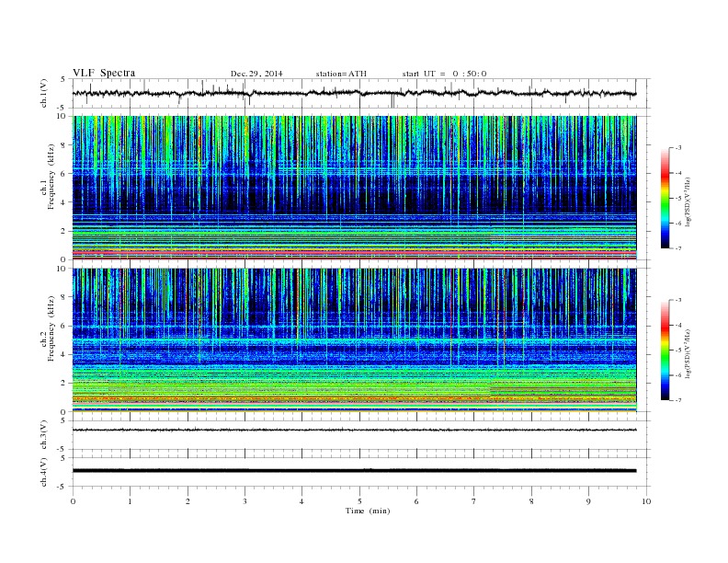Click time axis tick label "0"
Viewport: 728px width, 563px height.
73,501
